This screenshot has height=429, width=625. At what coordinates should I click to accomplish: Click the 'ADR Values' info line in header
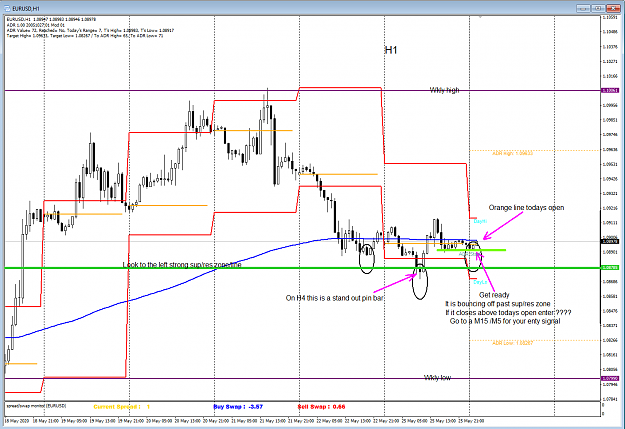pos(90,30)
